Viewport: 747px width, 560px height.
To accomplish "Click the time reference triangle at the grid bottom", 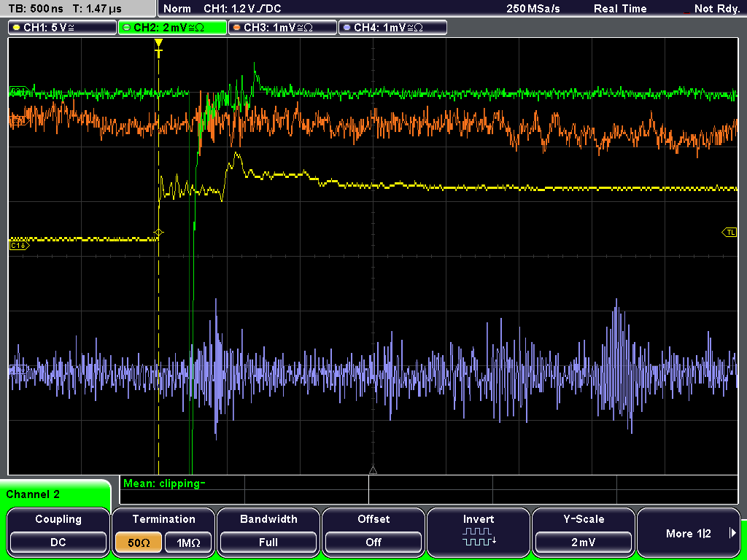I will pos(373,470).
